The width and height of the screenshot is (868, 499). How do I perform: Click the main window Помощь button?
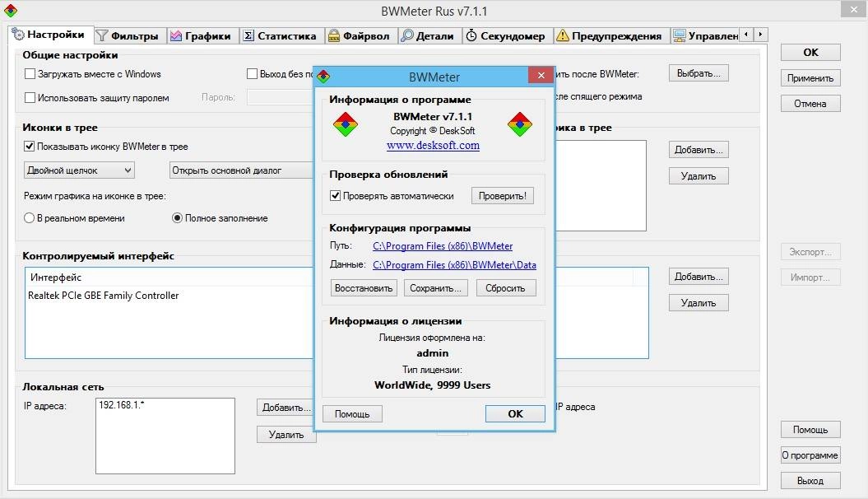(x=810, y=430)
